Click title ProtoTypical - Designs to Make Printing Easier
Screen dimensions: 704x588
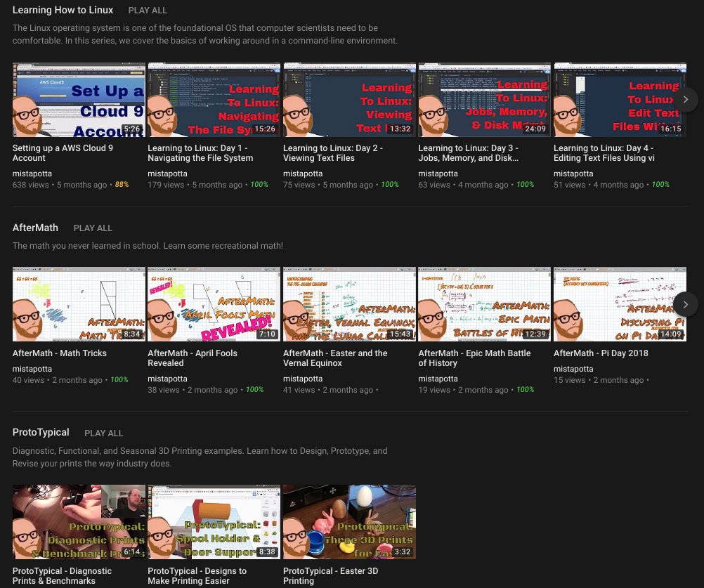coord(197,576)
